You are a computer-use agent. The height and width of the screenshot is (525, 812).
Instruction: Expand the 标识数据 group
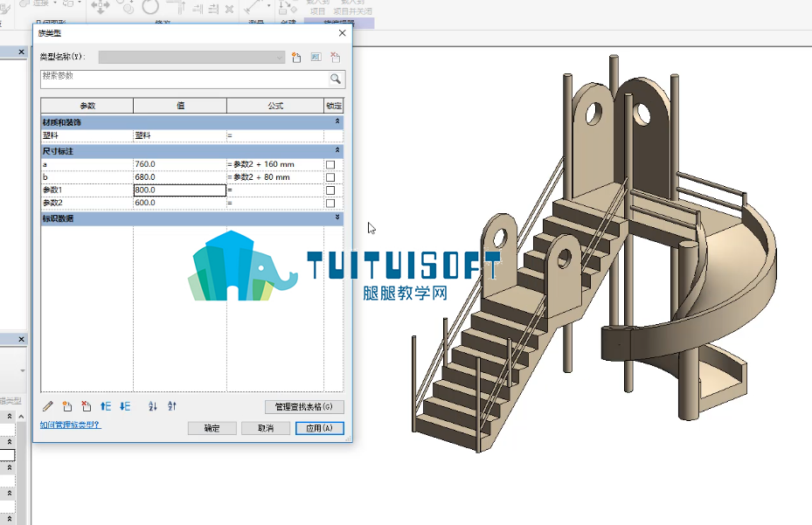[337, 218]
